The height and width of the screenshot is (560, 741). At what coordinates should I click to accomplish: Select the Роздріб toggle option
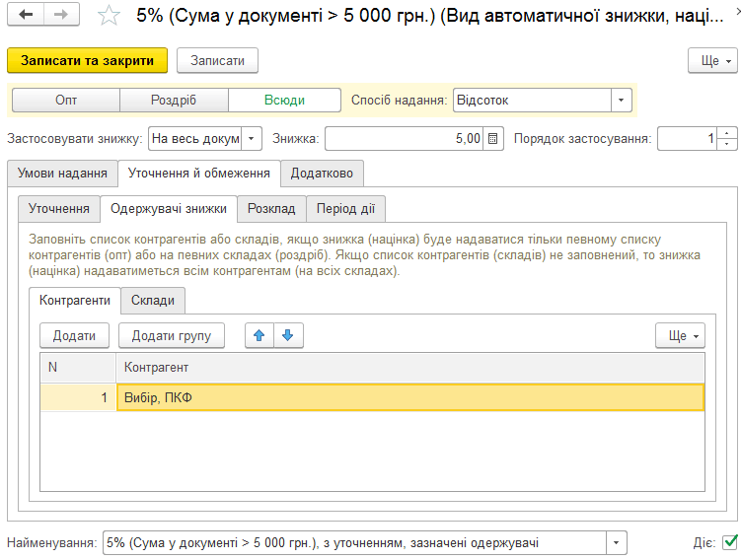point(174,101)
